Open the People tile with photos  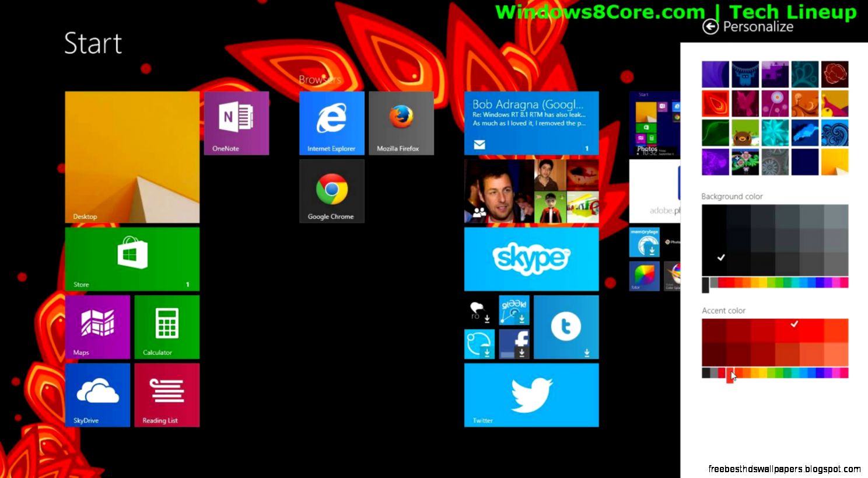531,191
